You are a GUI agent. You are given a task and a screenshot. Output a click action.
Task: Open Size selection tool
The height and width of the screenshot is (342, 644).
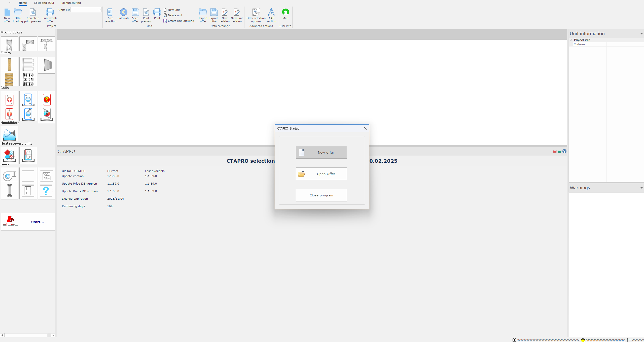[x=110, y=16]
